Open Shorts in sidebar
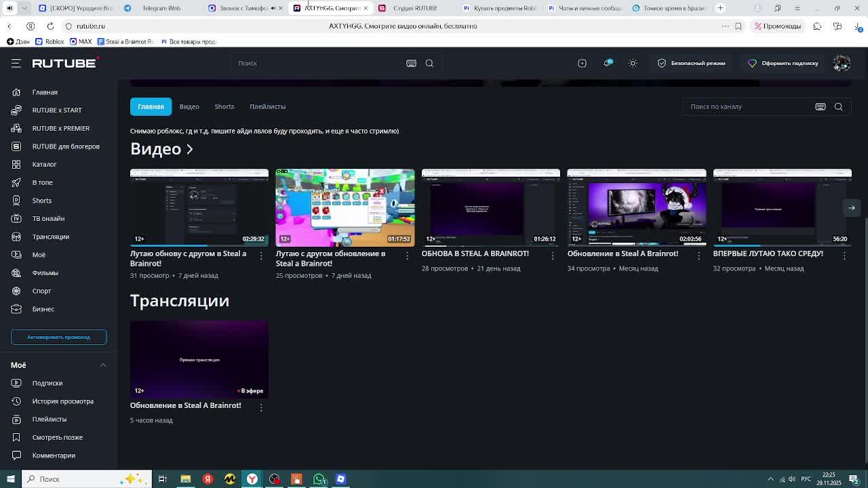 [x=42, y=201]
